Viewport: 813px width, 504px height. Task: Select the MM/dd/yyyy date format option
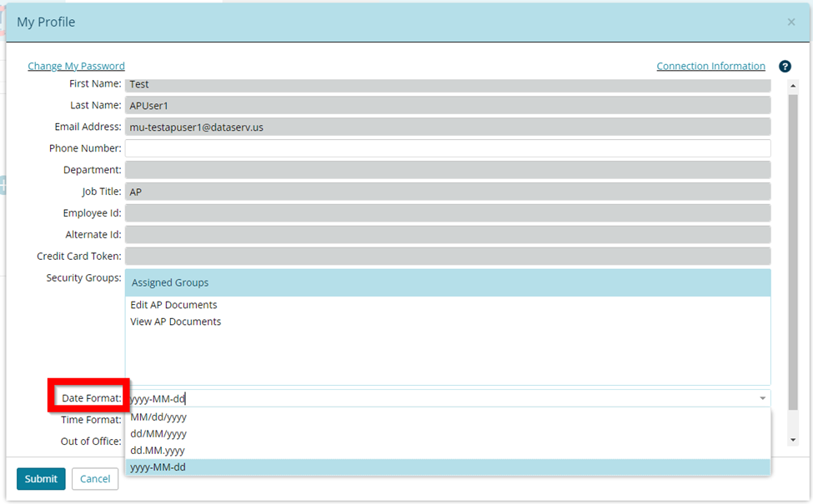[158, 417]
